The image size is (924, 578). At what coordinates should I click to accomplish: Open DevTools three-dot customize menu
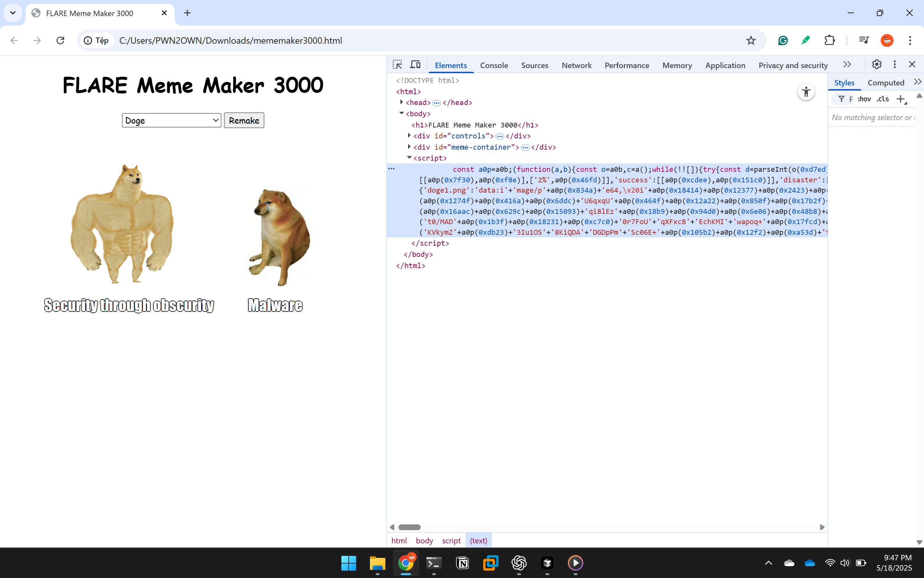tap(894, 64)
